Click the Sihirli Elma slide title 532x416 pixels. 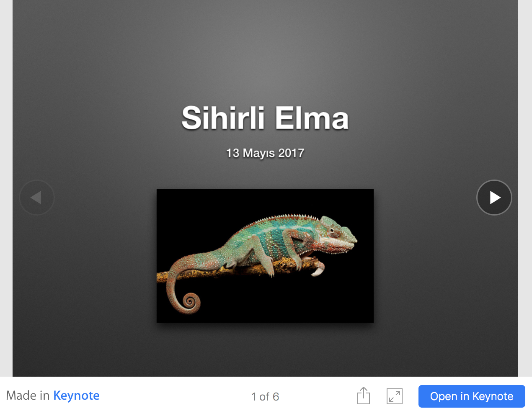[265, 118]
